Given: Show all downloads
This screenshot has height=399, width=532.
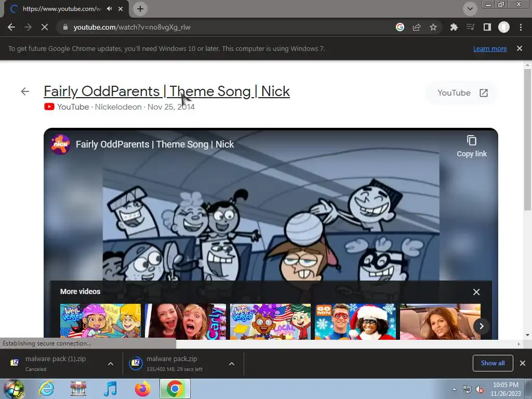Looking at the screenshot, I should click(493, 363).
